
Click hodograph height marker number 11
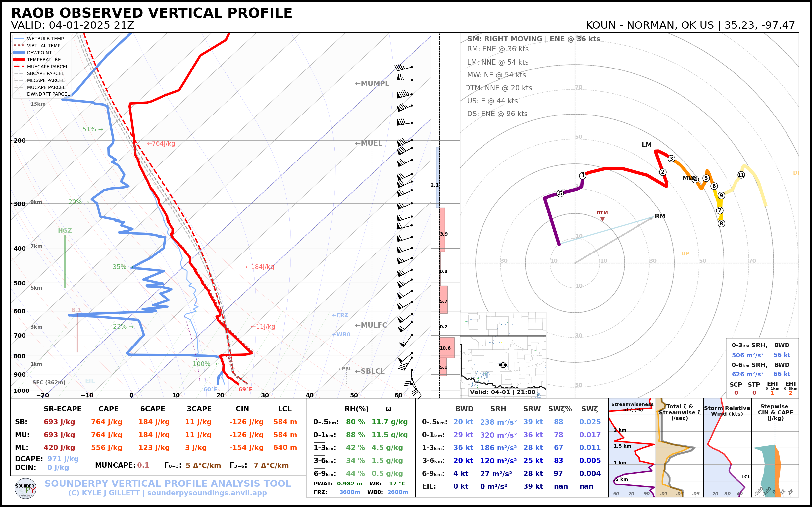[741, 175]
